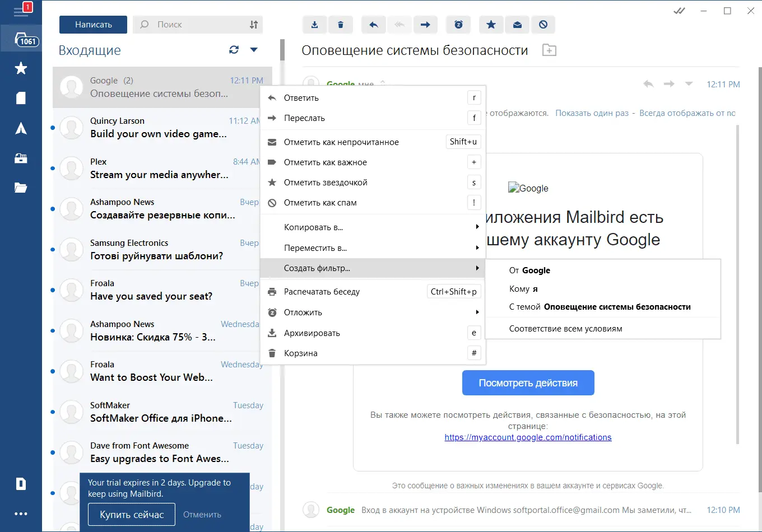Click the add-to-folder icon beside the subject
The image size is (762, 532).
(549, 50)
